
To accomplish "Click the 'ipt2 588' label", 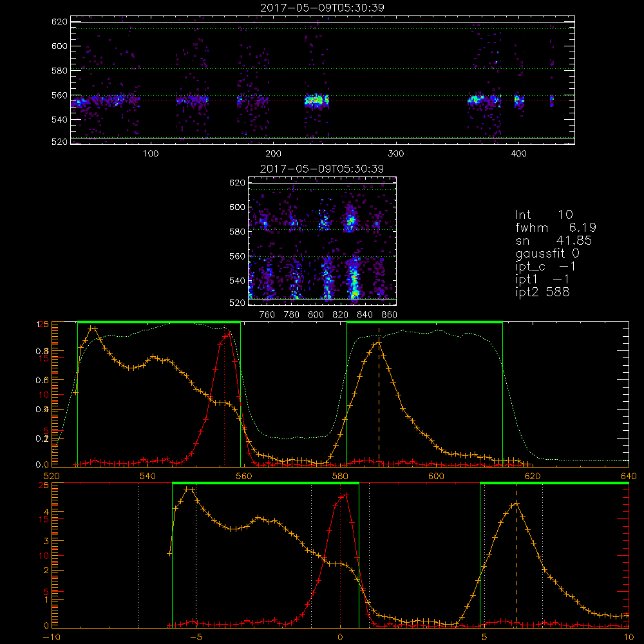I will click(542, 292).
